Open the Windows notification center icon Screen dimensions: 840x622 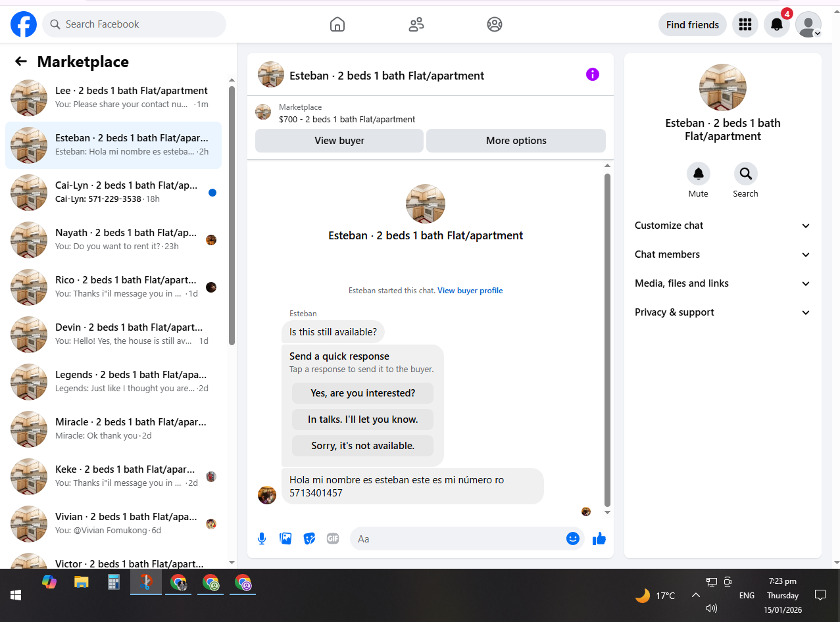point(820,595)
